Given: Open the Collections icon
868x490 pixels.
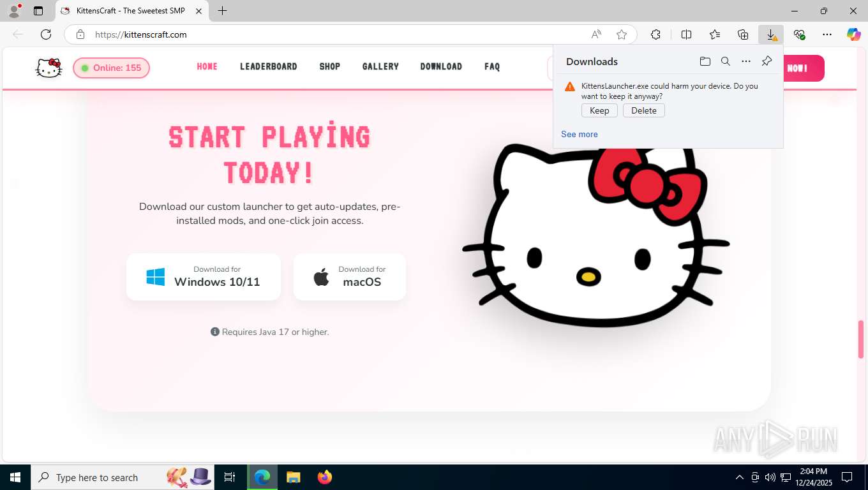Looking at the screenshot, I should click(x=743, y=34).
